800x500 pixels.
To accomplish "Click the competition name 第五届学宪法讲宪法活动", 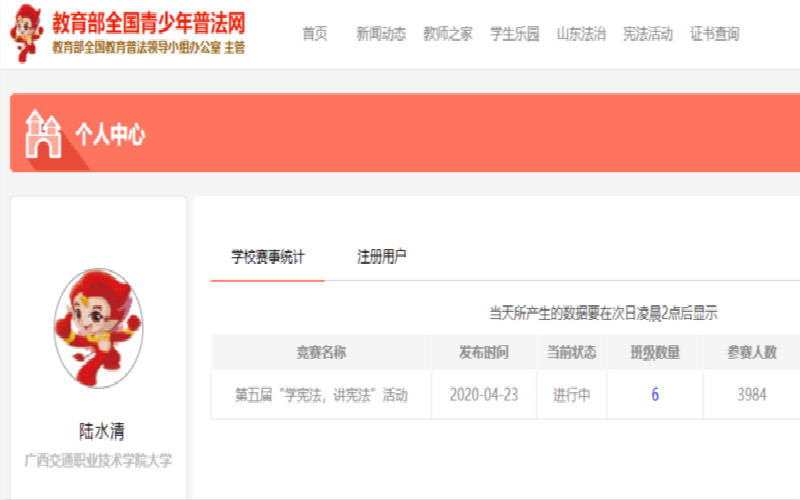I will click(x=321, y=395).
